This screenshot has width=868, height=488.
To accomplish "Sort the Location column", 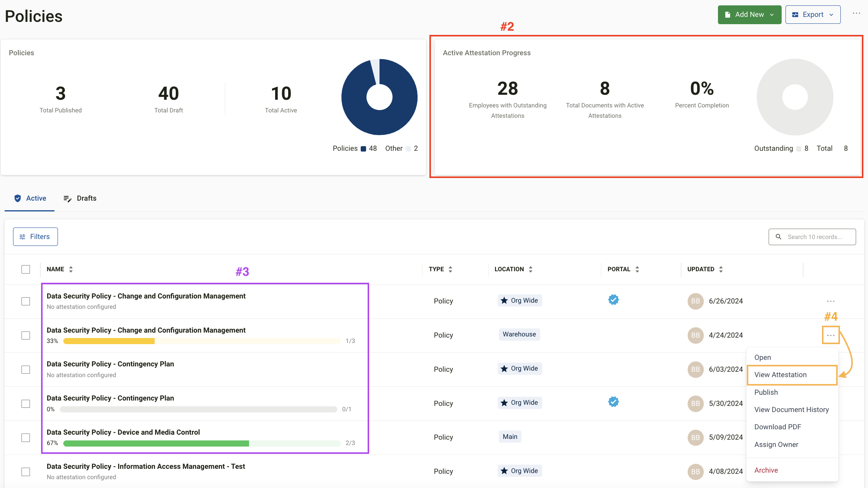I will click(530, 269).
